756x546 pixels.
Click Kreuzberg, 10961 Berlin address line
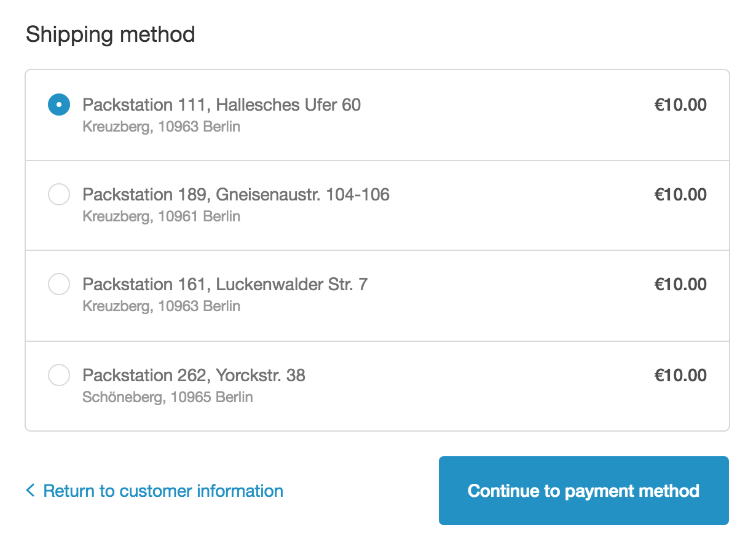pyautogui.click(x=162, y=216)
